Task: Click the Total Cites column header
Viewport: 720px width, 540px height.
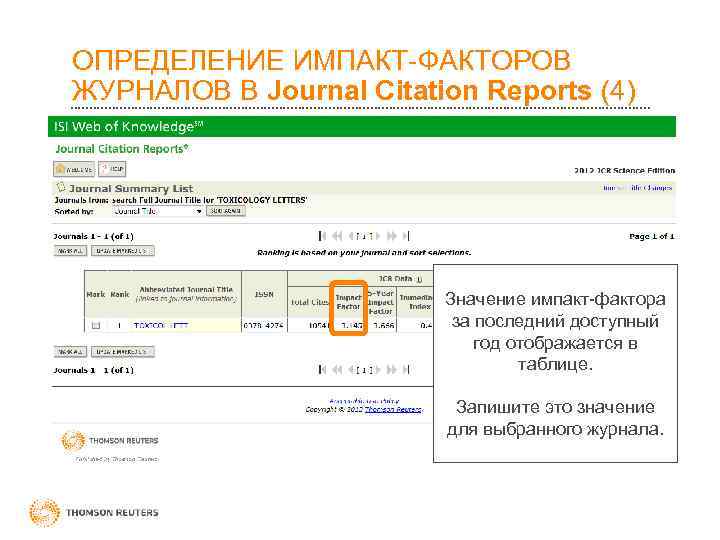Action: 310,303
